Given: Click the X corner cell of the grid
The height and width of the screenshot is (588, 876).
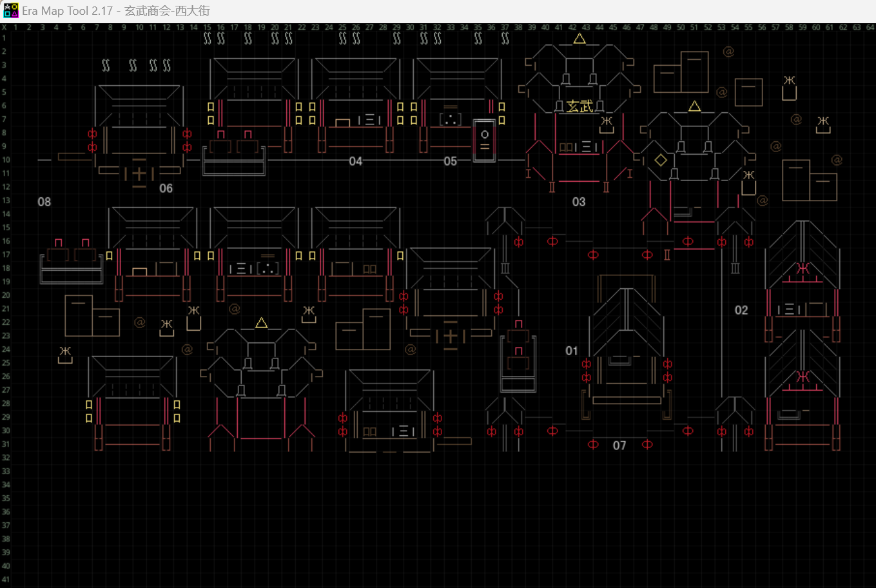Looking at the screenshot, I should pyautogui.click(x=5, y=28).
